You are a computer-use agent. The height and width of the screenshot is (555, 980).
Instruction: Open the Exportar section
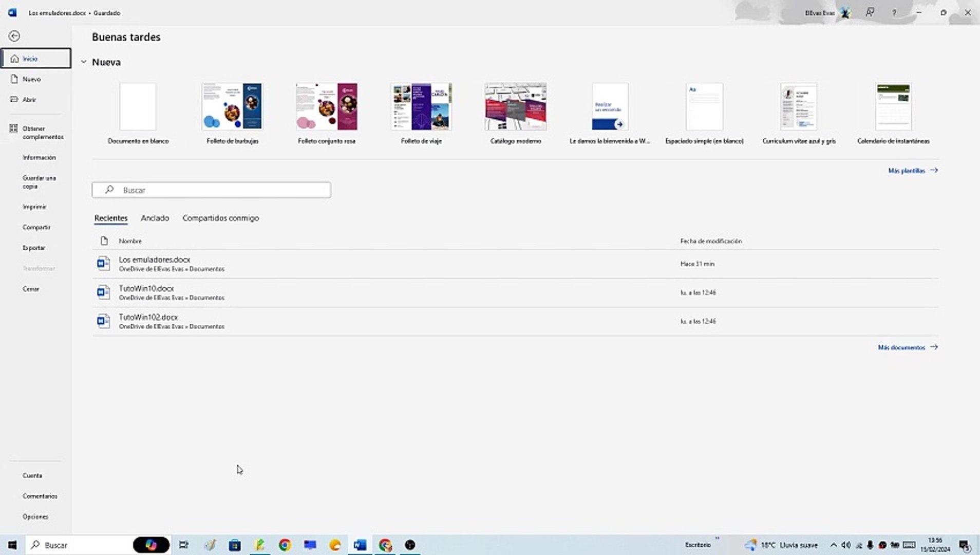click(34, 248)
